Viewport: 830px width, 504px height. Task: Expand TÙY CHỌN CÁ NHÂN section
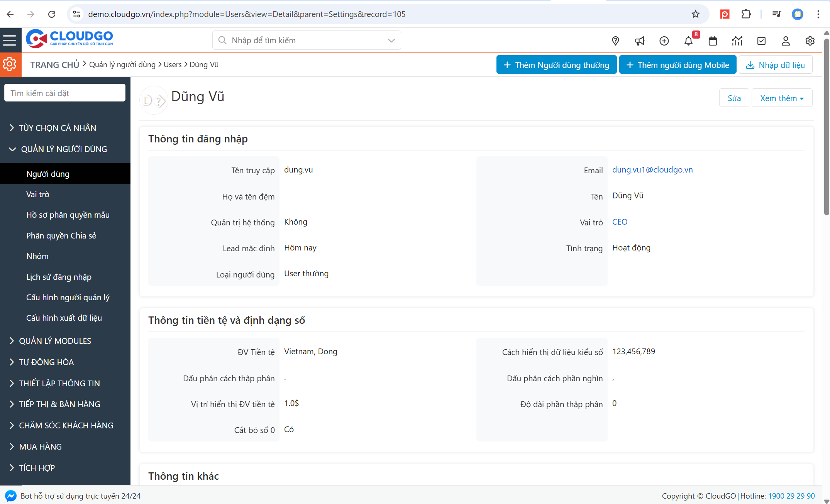[x=58, y=128]
